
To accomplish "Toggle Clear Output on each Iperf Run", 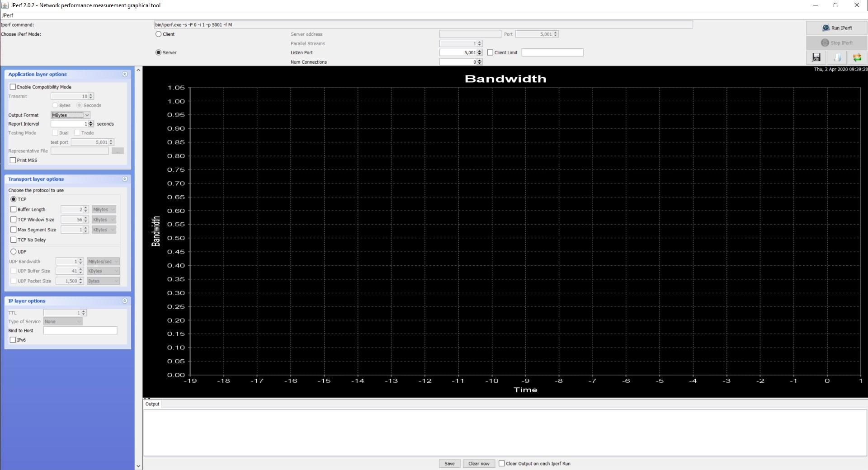I will coord(502,464).
